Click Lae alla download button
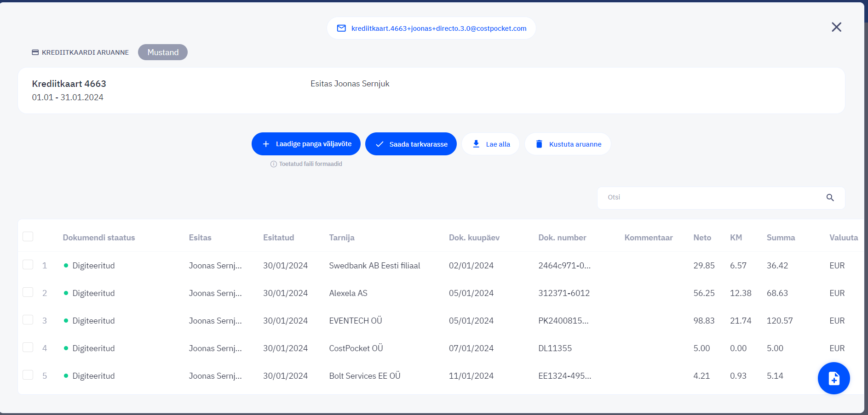 tap(491, 144)
